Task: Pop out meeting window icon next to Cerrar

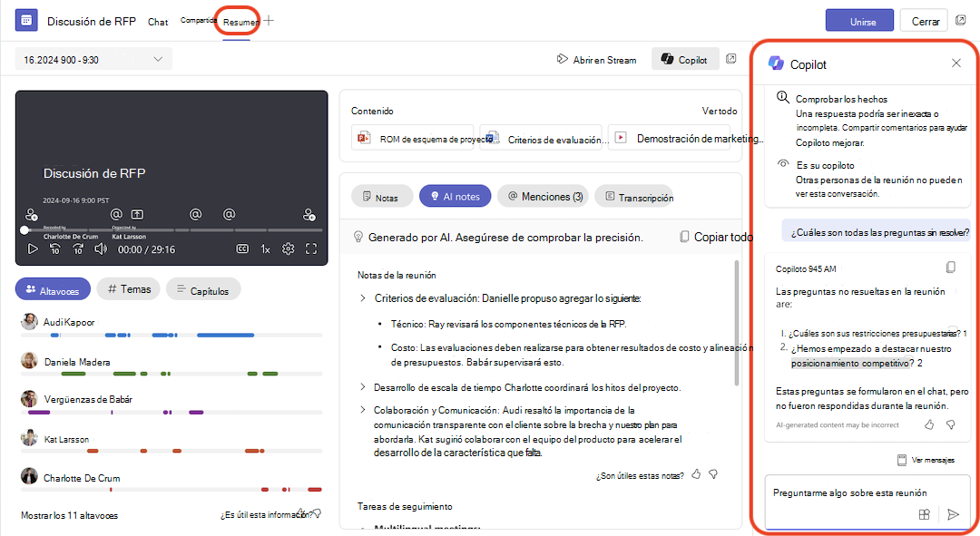Action: 961,21
